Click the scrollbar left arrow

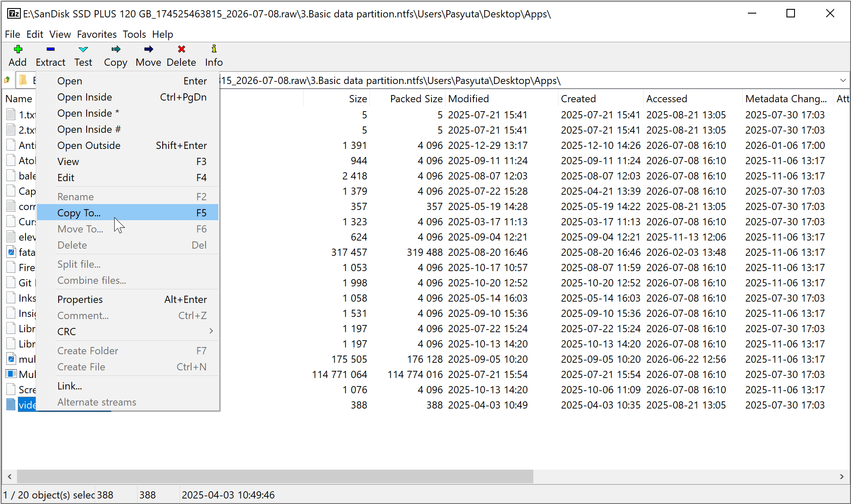coord(9,476)
